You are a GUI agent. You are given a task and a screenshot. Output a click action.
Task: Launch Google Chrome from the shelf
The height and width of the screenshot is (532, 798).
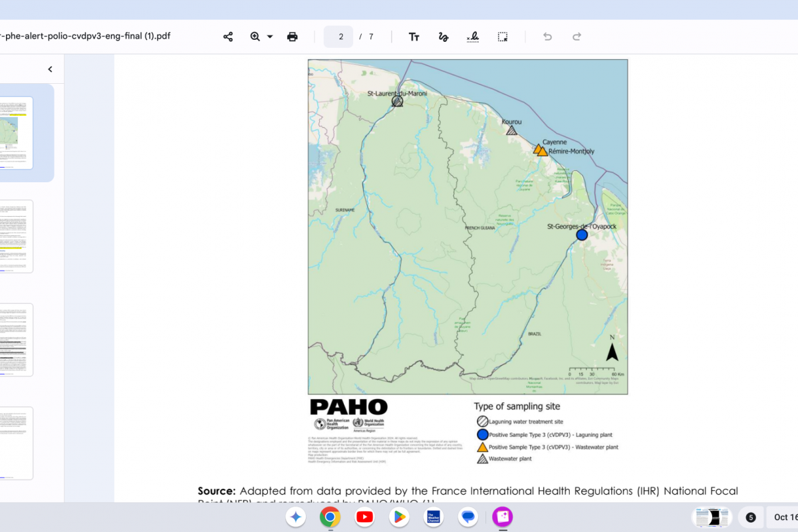coord(330,517)
